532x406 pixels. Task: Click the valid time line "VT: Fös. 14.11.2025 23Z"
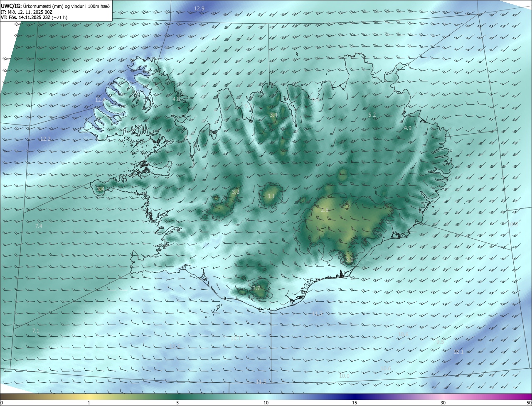[26, 17]
